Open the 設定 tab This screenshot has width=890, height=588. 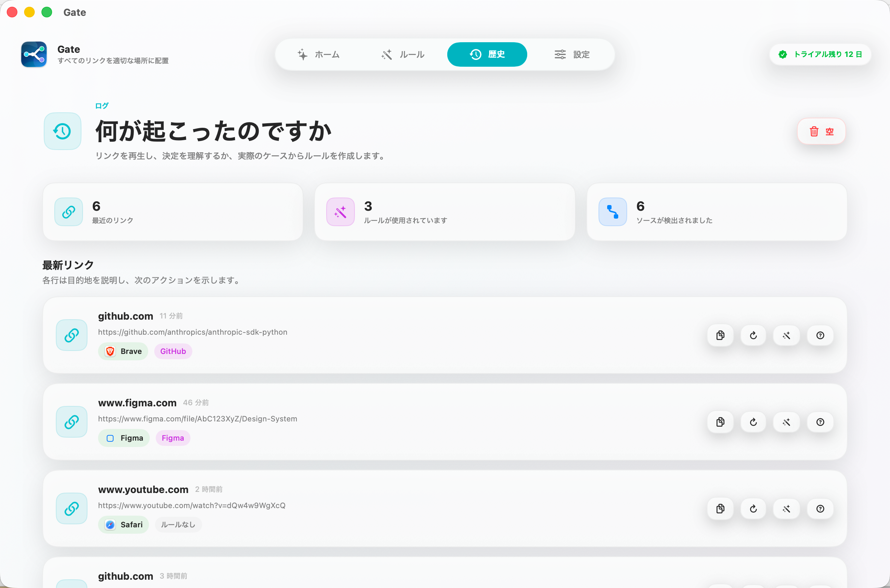point(572,54)
